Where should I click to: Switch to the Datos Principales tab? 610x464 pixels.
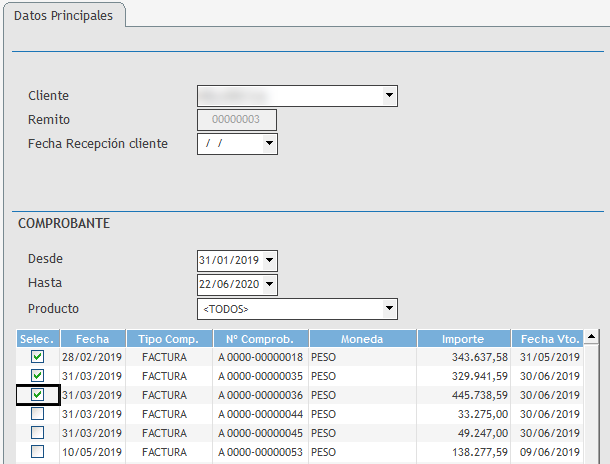pos(63,16)
